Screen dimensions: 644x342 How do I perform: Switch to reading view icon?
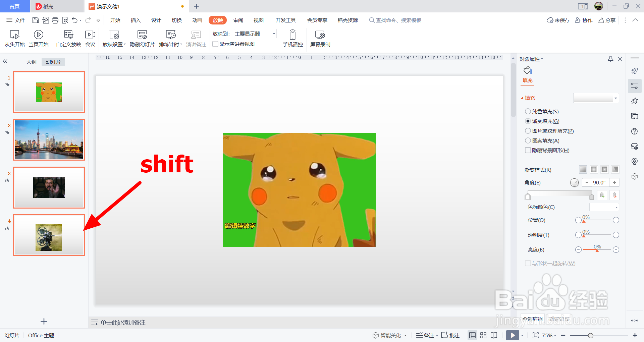click(x=494, y=335)
